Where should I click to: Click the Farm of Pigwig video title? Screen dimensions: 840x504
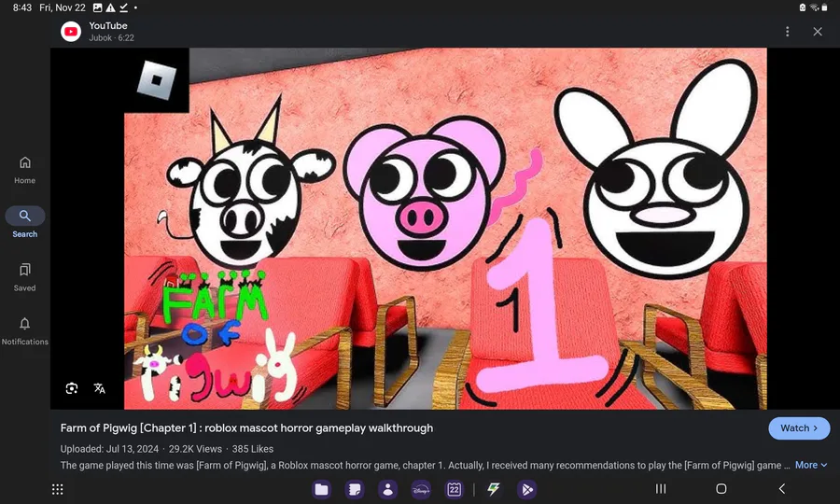(246, 428)
